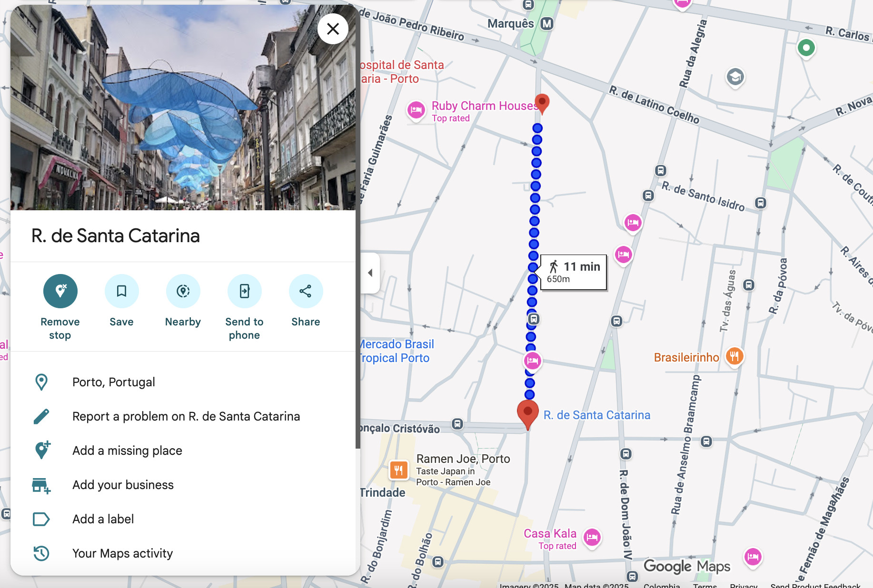Select the Brasileirinho restaurant marker
The width and height of the screenshot is (873, 588).
[x=734, y=356]
